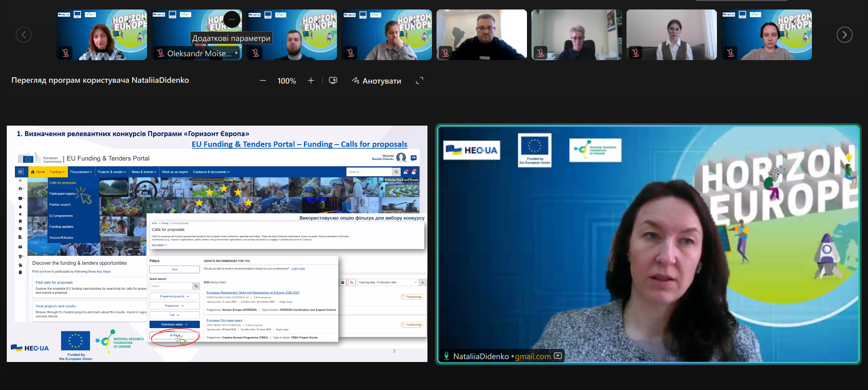Viewport: 868px width, 390px height.
Task: Click the microphone icon beside NataliiaDidenko's name
Action: coord(446,356)
